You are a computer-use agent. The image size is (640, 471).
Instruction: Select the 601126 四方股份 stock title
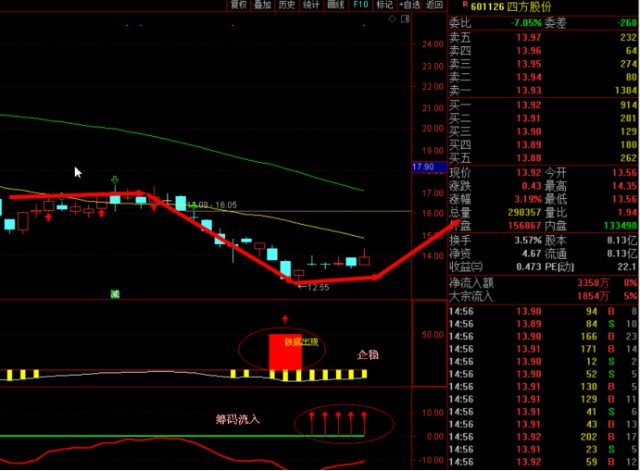[x=511, y=7]
